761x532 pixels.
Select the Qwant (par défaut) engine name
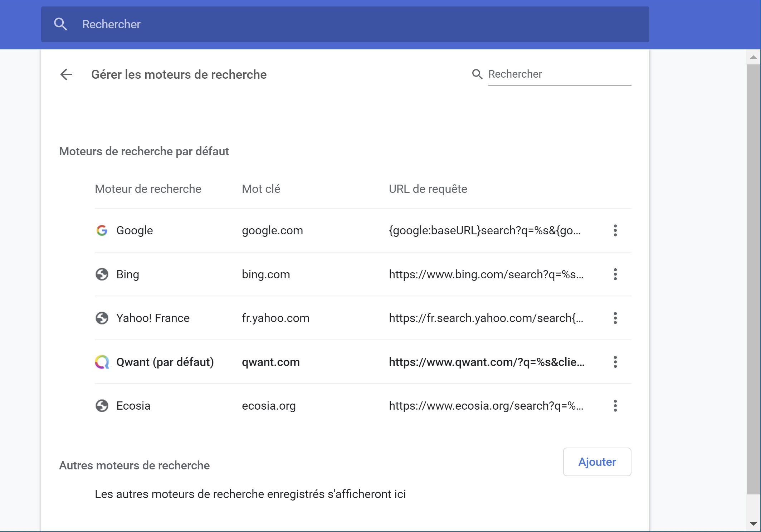coord(165,362)
